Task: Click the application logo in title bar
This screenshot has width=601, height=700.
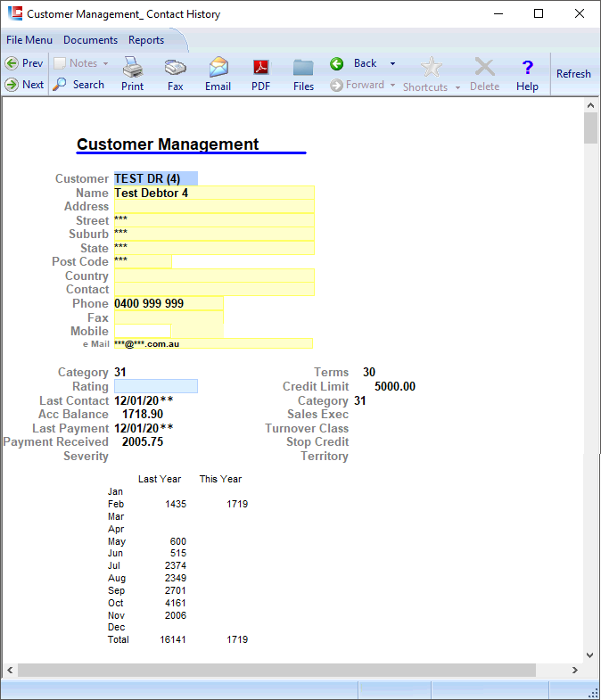Action: [15, 13]
